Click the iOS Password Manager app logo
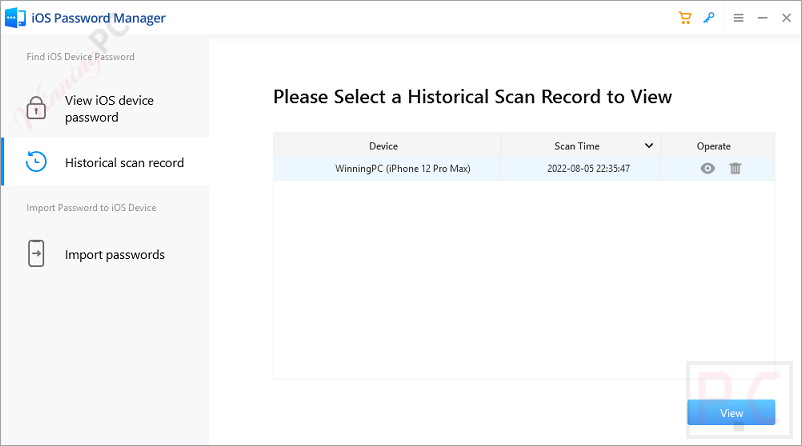 click(15, 18)
